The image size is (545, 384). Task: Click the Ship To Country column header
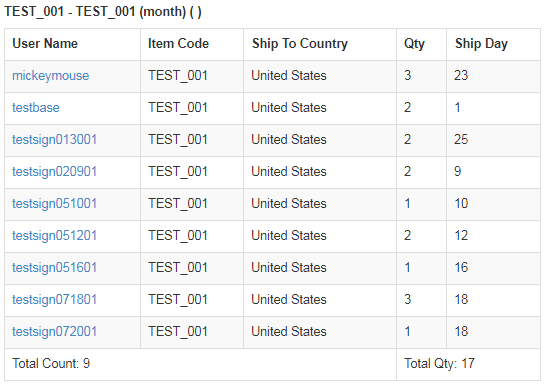click(x=300, y=44)
